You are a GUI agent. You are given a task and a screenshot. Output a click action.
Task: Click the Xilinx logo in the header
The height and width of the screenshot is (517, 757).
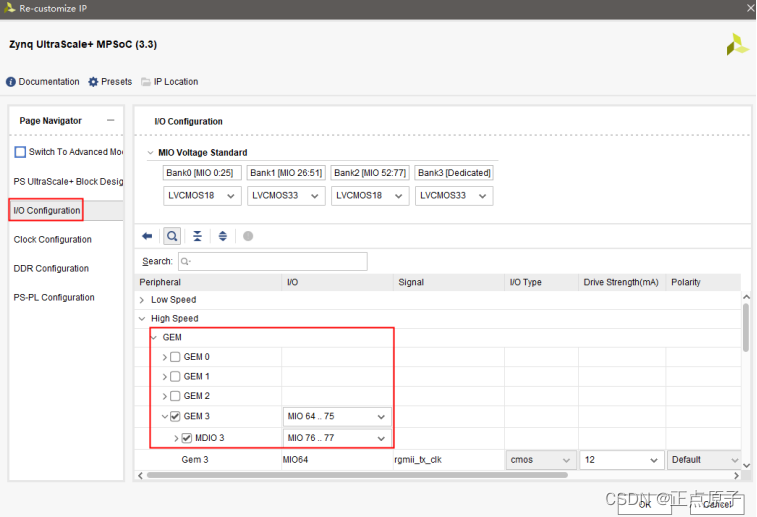pos(737,44)
